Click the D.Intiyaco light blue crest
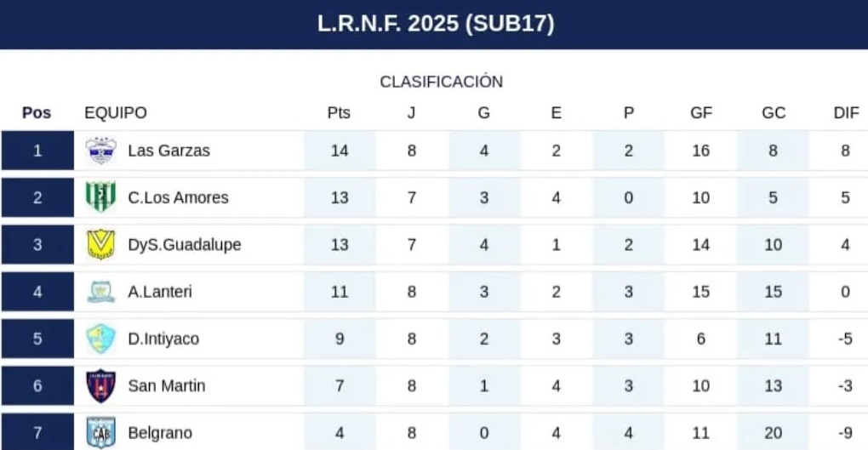 (100, 339)
